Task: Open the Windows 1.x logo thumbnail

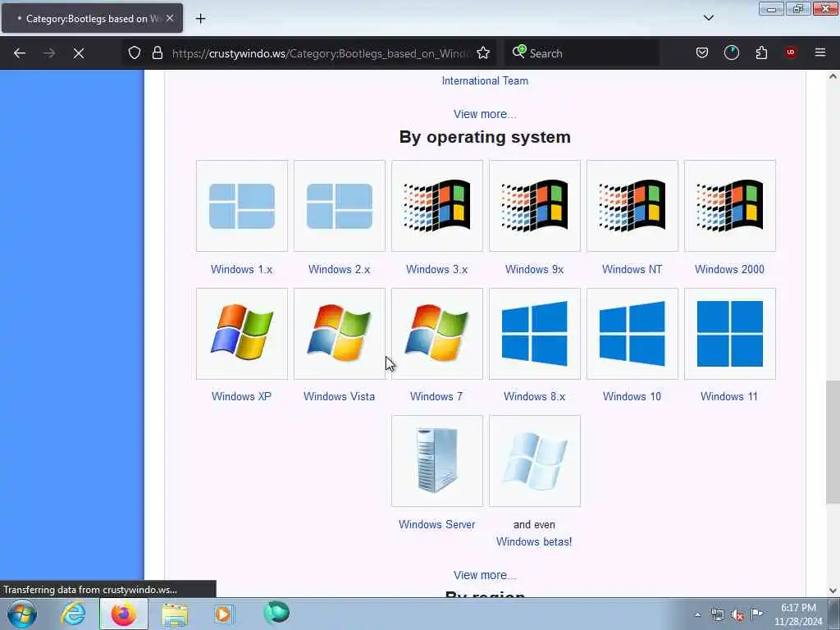Action: click(242, 206)
